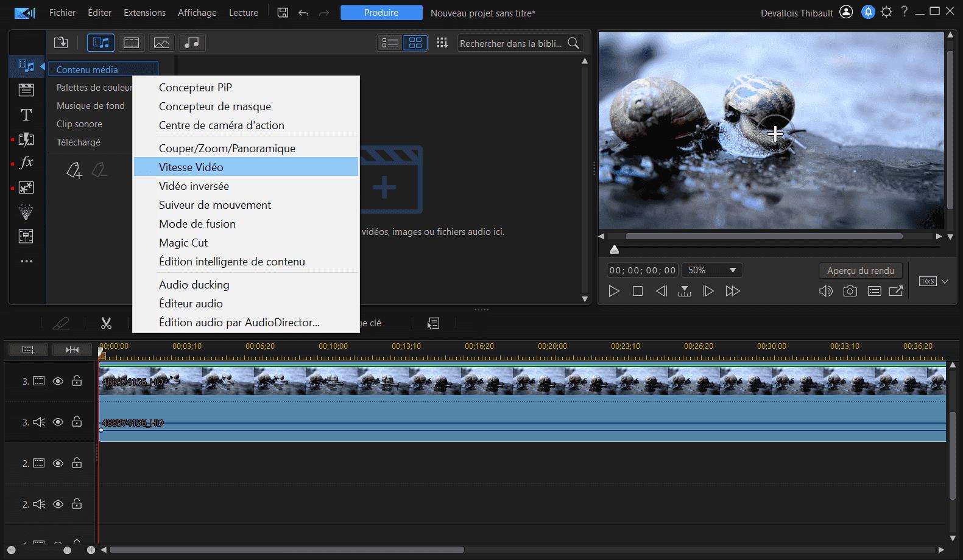963x560 pixels.
Task: Open the Title room text icon
Action: pos(26,115)
